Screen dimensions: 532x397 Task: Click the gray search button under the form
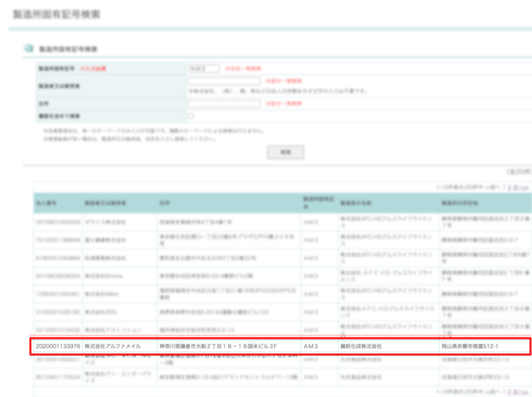tap(285, 152)
